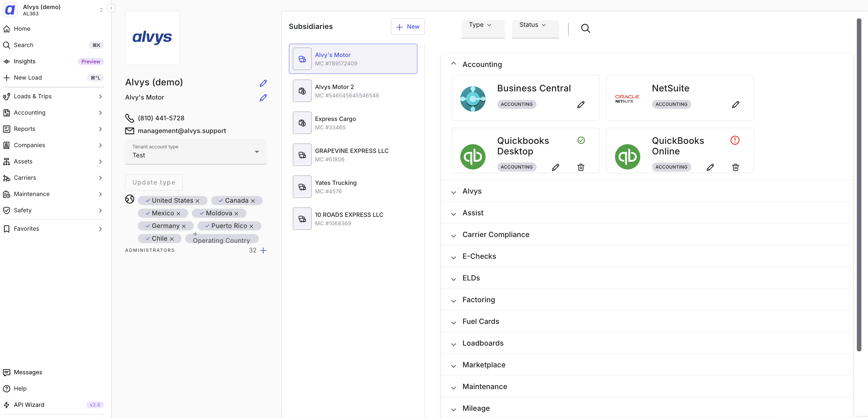Click Quickbooks Desktop green check status
The height and width of the screenshot is (418, 868).
click(581, 140)
